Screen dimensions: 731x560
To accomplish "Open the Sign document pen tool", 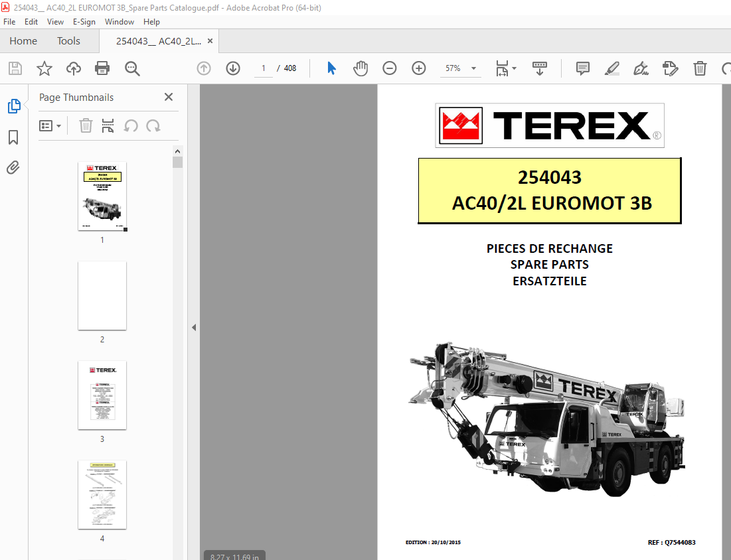I will click(x=641, y=68).
